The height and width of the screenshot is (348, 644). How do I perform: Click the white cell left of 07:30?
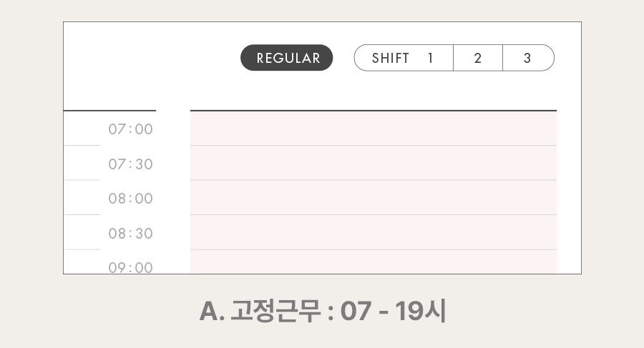coord(82,163)
